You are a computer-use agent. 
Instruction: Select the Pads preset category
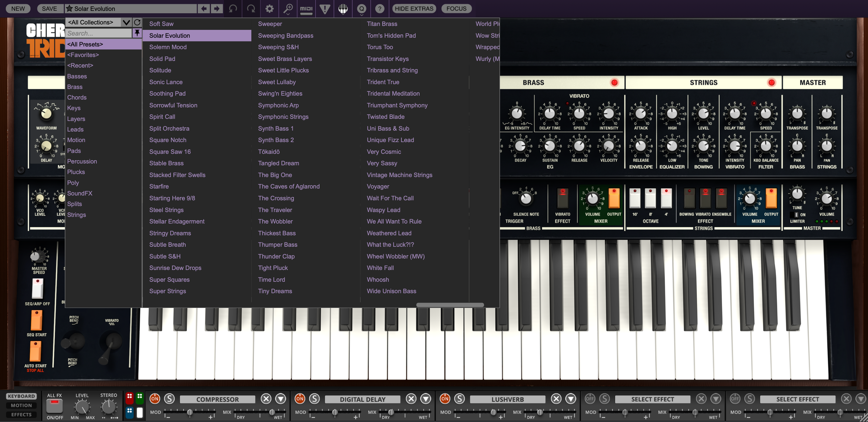(74, 151)
